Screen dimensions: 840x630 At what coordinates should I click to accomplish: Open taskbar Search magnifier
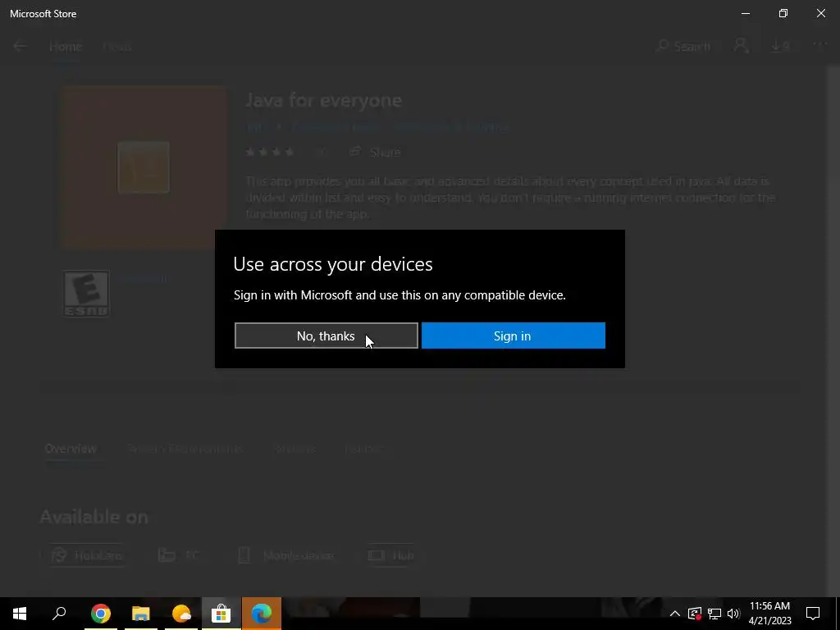coord(59,614)
